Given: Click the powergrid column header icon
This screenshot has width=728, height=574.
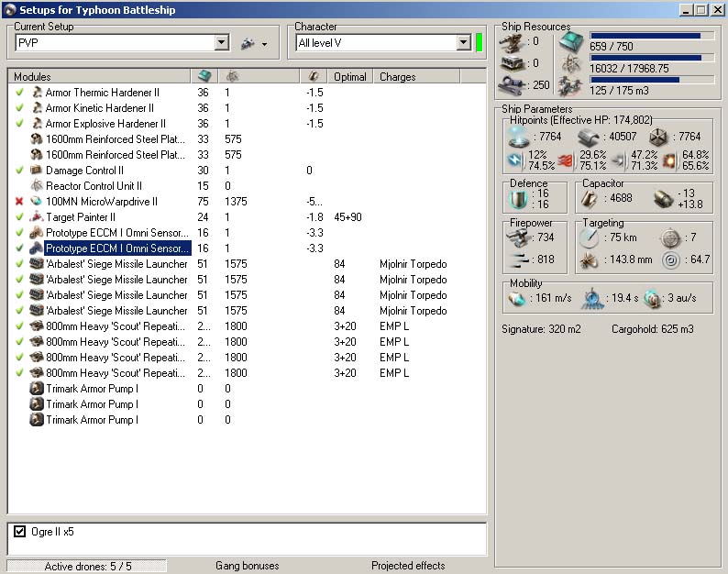Looking at the screenshot, I should (232, 77).
